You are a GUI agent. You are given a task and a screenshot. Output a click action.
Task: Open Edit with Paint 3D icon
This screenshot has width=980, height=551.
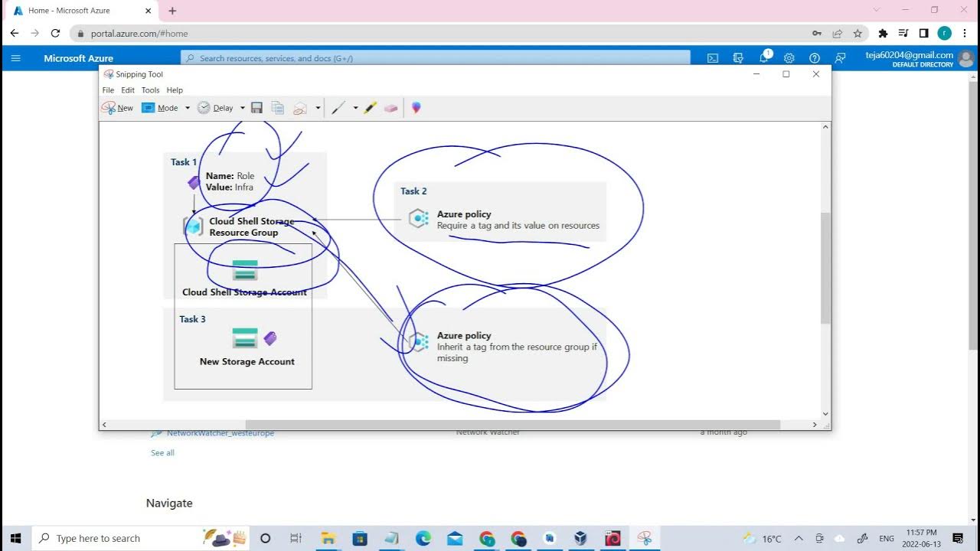click(416, 108)
